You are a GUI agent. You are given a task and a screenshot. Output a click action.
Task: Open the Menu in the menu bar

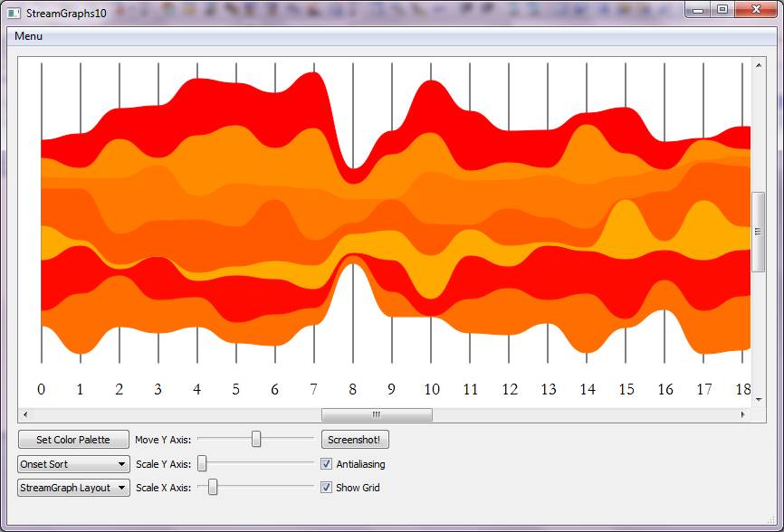[28, 36]
